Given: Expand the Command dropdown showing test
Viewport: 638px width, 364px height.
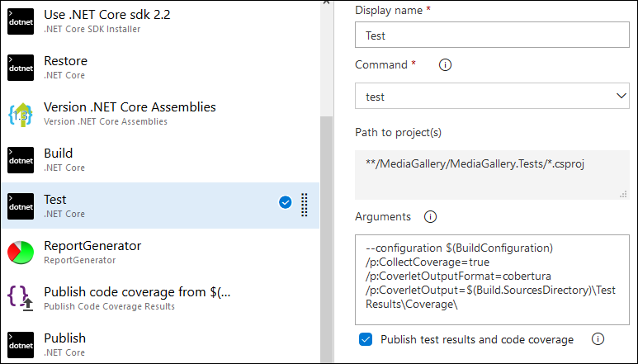Looking at the screenshot, I should (492, 96).
